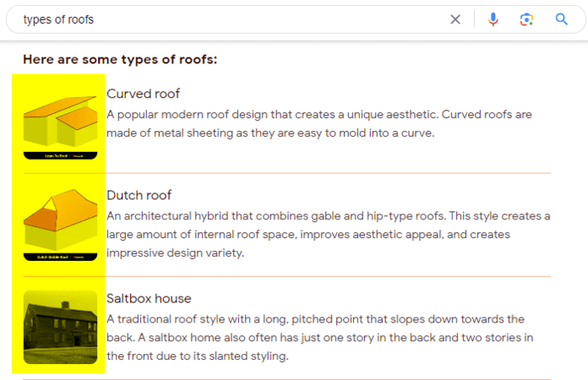Viewport: 588px width, 380px height.
Task: Click the vertical separator beside the microphone icon
Action: pyautogui.click(x=475, y=19)
